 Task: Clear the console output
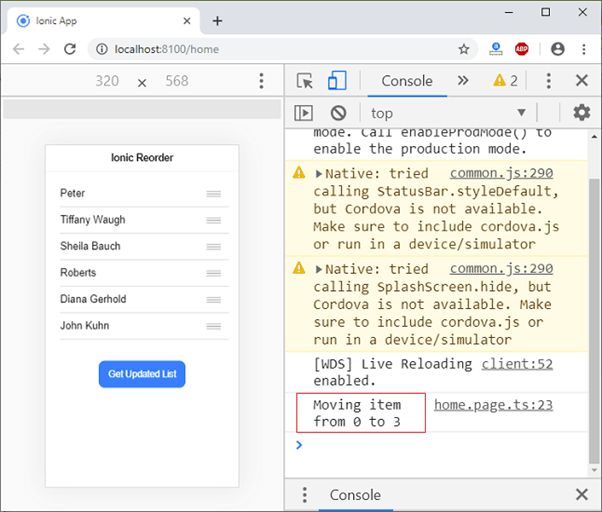coord(338,113)
